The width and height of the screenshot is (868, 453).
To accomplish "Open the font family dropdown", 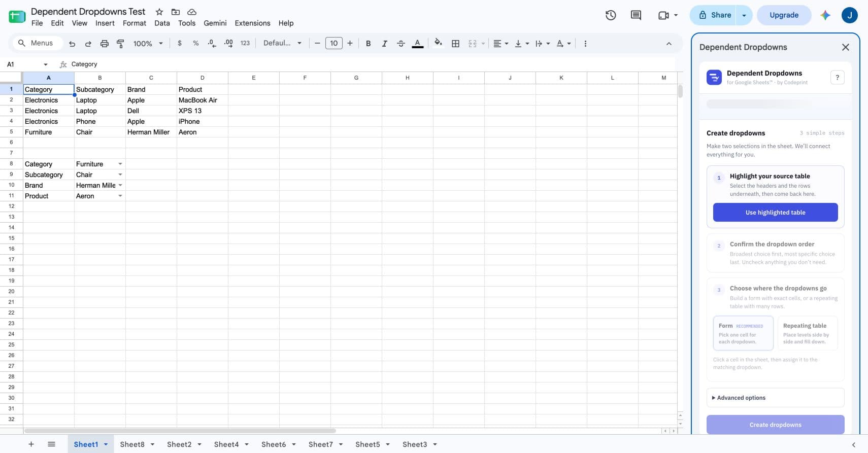I will (282, 43).
